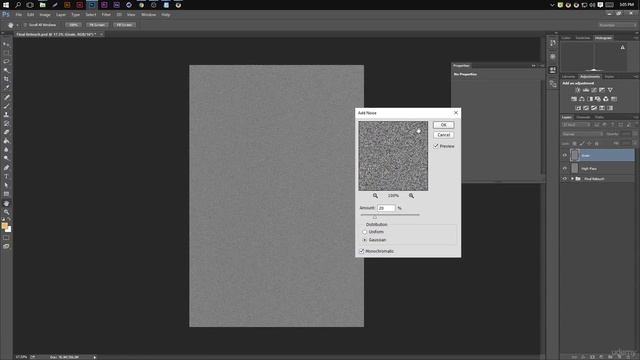Expand the Final Artwork layer group
The image size is (640, 360).
[572, 179]
